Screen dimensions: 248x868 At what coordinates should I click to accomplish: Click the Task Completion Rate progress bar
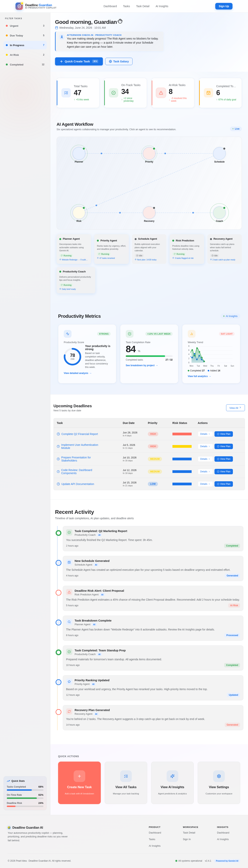[x=149, y=356]
